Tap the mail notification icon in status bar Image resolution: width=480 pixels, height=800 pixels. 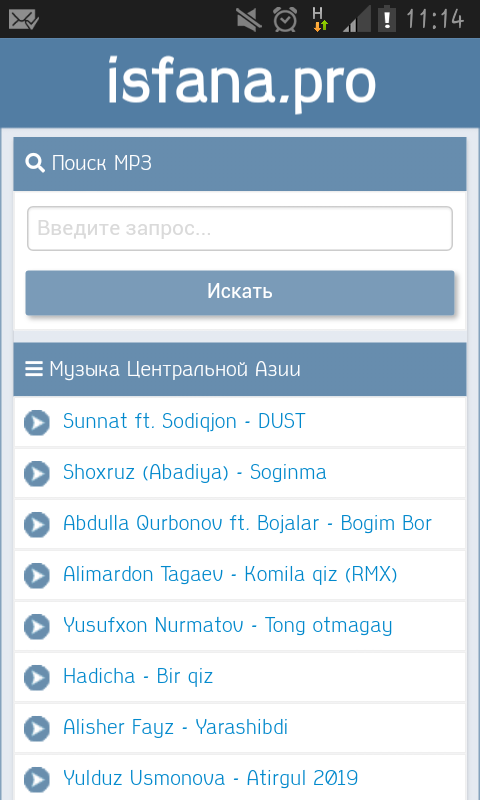pyautogui.click(x=23, y=19)
